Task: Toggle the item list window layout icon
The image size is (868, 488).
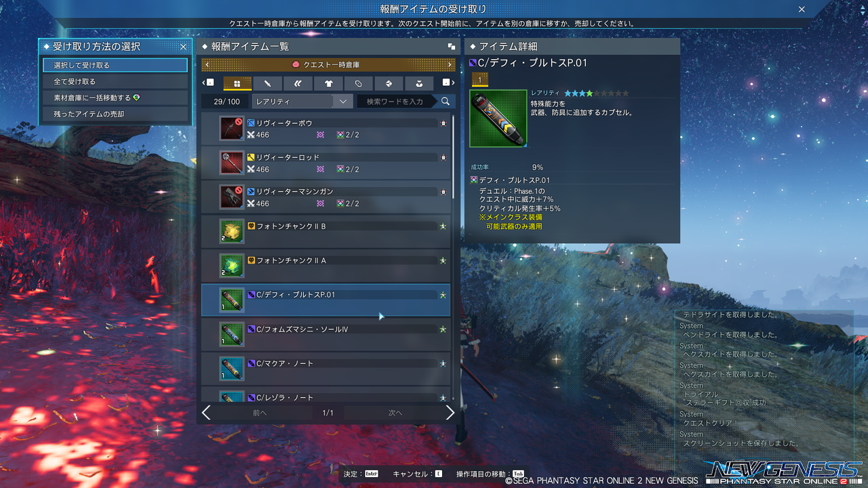Action: point(452,47)
